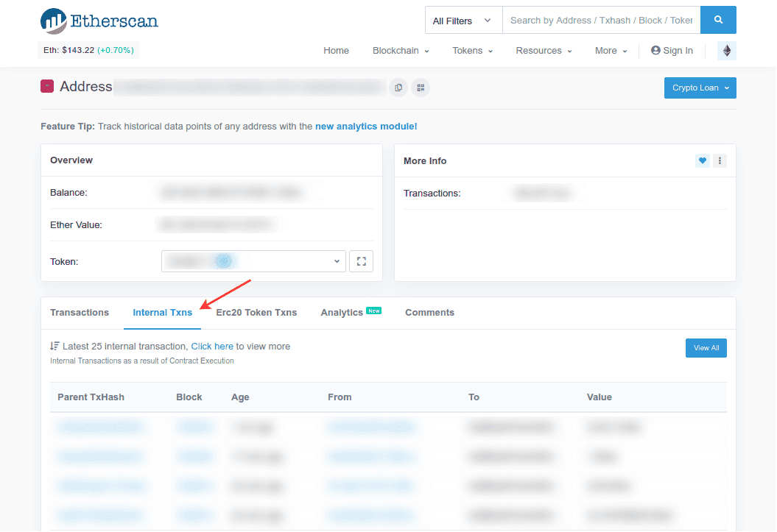777x532 pixels.
Task: Click sort icon beside Latest 25 internal
Action: pyautogui.click(x=55, y=346)
